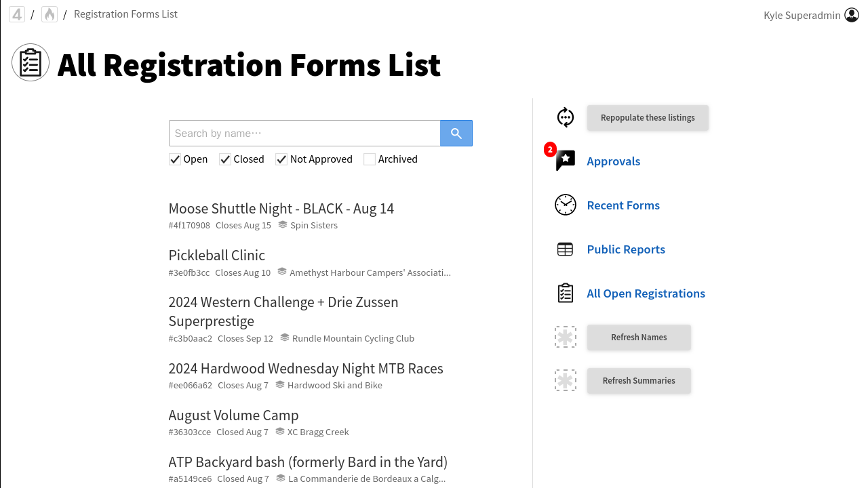Click the flame icon in breadcrumb
868x488 pixels.
[50, 14]
